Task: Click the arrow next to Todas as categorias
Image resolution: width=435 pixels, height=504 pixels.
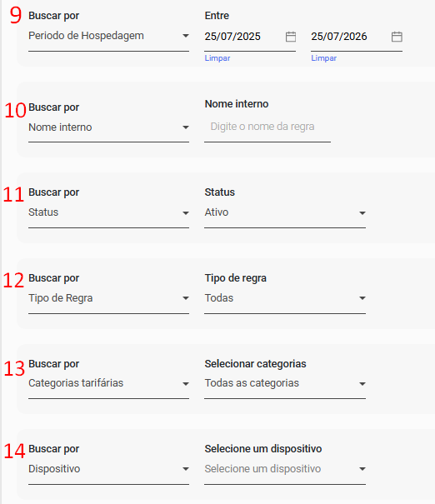Action: (x=362, y=384)
